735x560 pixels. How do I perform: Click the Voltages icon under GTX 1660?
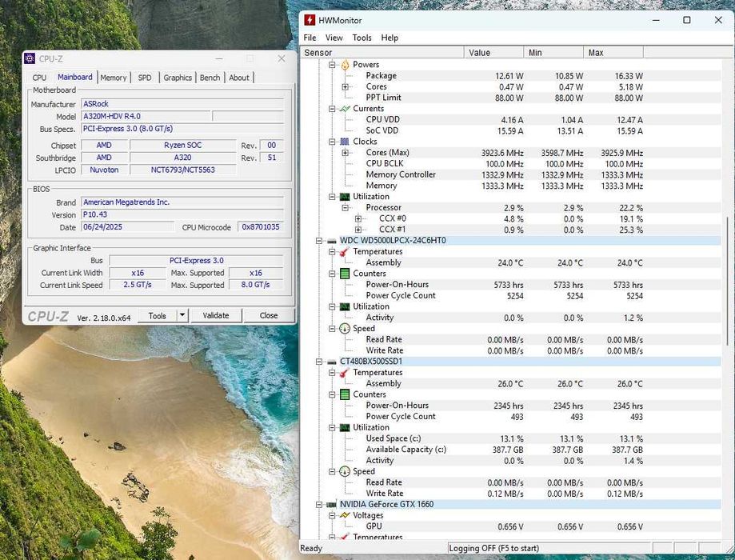[345, 515]
